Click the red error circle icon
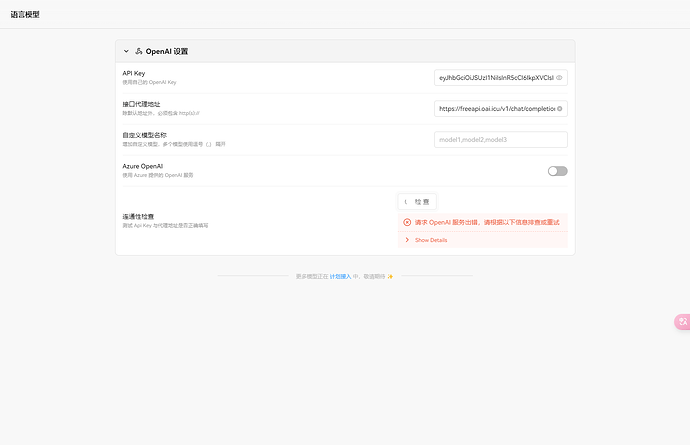 click(407, 222)
